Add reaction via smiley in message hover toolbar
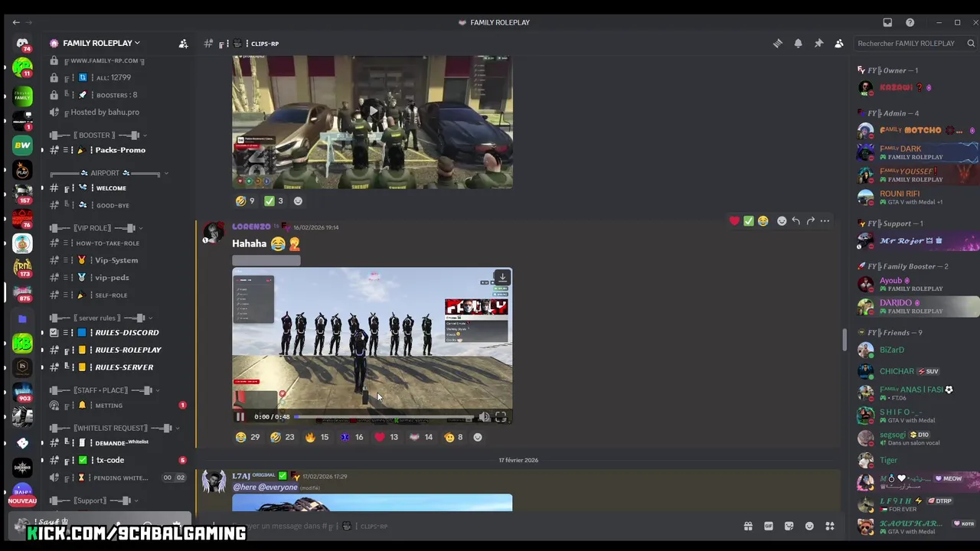The width and height of the screenshot is (980, 551). (x=782, y=221)
